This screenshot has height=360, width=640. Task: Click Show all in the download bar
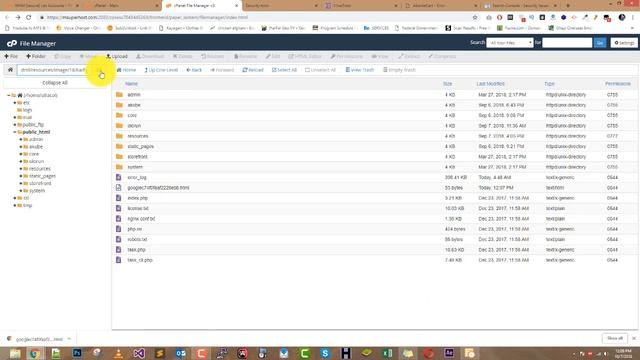point(615,338)
